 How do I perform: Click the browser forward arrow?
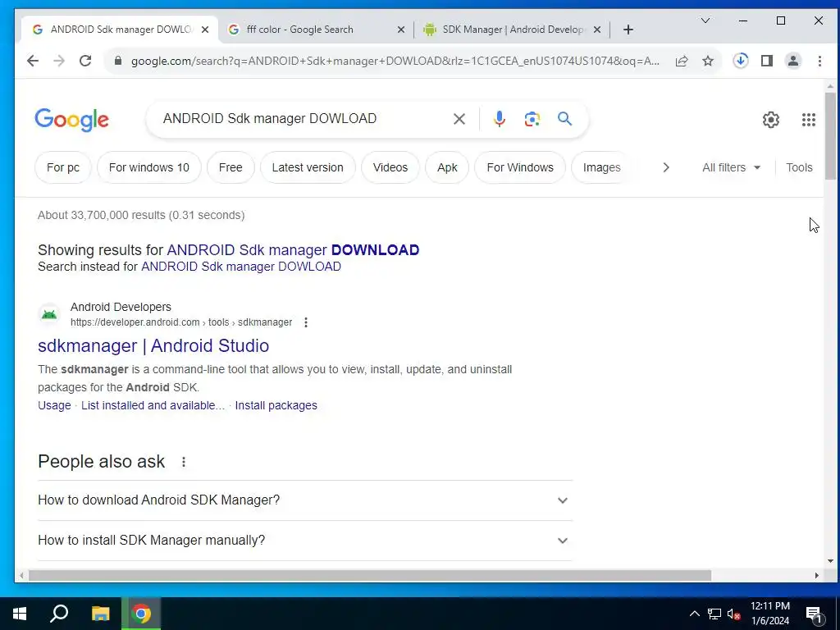tap(59, 61)
